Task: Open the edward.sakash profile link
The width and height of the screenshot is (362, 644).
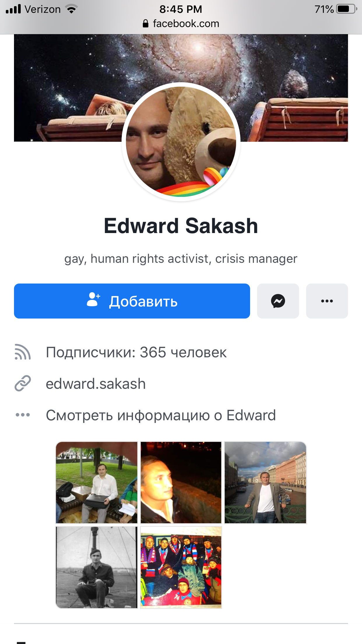Action: [x=96, y=384]
